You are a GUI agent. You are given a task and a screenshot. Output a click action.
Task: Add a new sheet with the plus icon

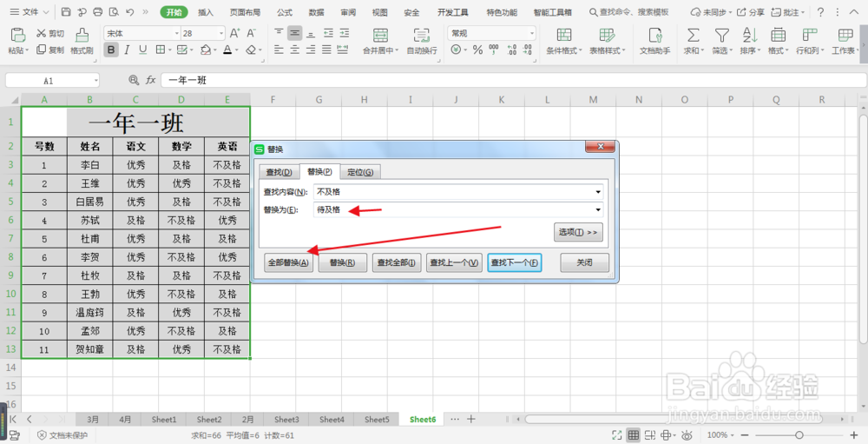click(x=471, y=419)
